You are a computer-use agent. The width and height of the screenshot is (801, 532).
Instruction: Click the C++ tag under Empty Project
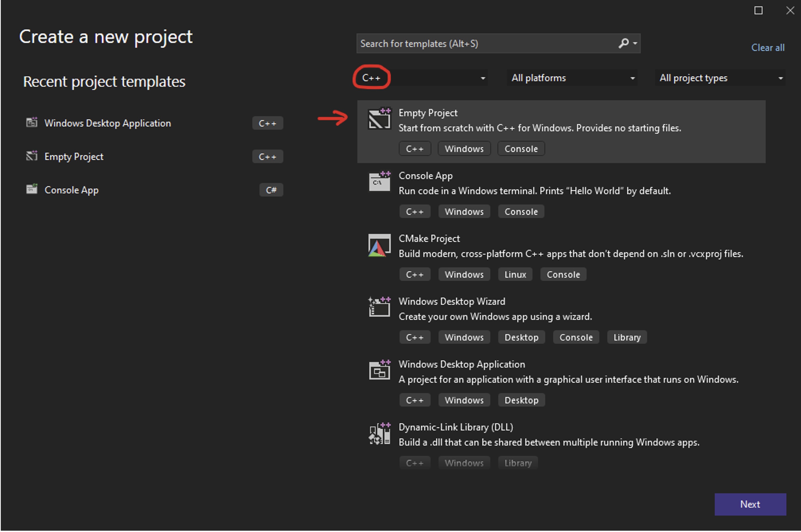pos(415,148)
